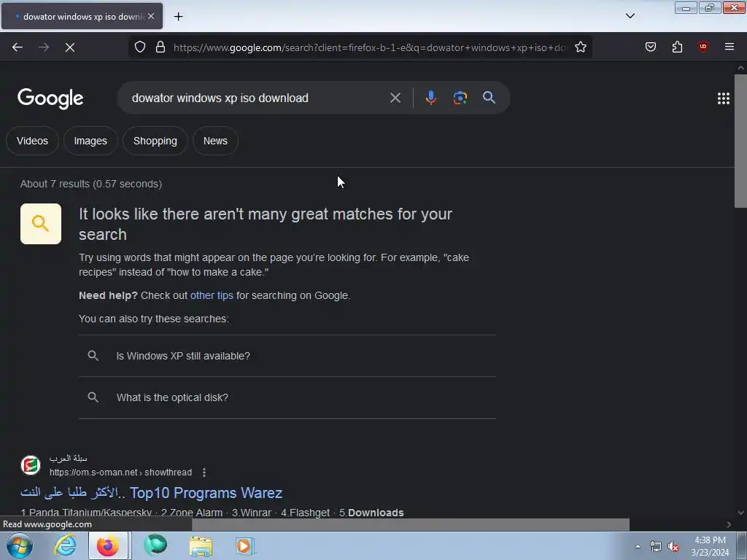List all tabs dropdown arrow
This screenshot has height=560, width=747.
coord(630,16)
